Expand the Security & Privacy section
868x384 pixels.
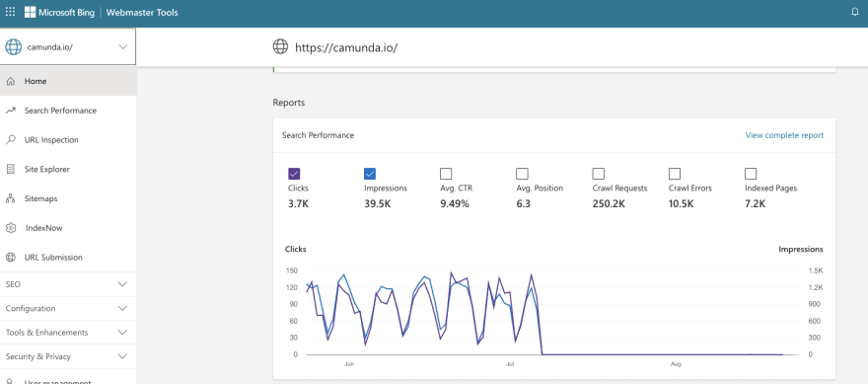tap(67, 356)
